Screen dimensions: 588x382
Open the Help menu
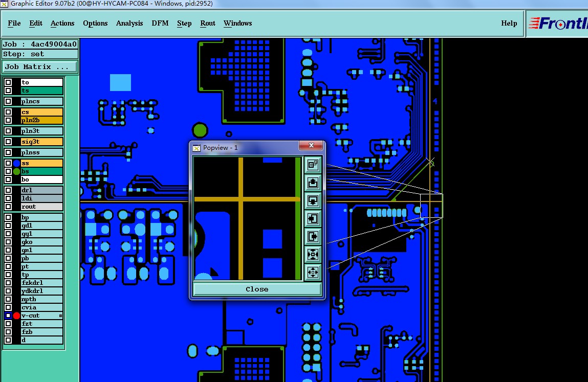509,23
